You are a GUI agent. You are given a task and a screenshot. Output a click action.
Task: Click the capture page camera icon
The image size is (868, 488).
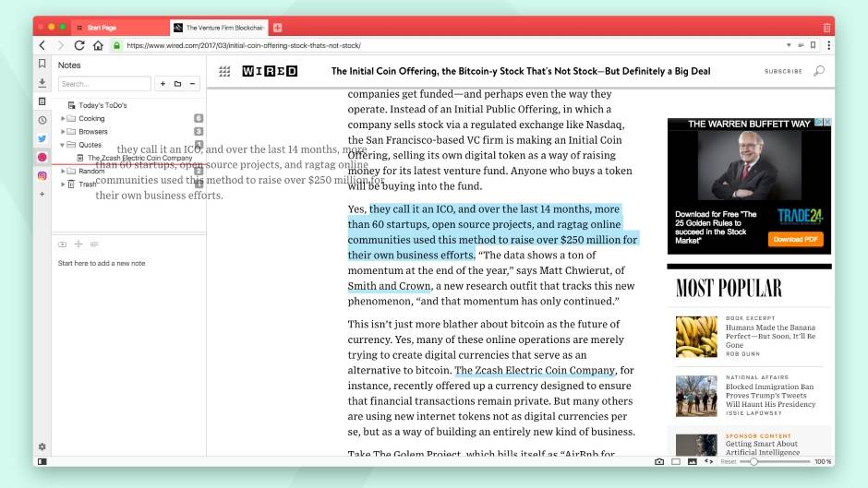tap(659, 461)
